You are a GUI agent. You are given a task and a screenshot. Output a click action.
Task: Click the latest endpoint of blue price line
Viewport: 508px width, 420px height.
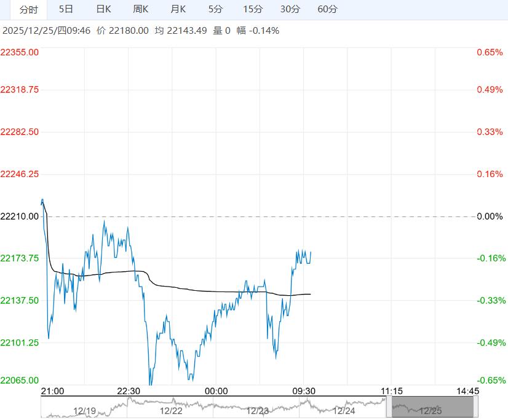311,252
